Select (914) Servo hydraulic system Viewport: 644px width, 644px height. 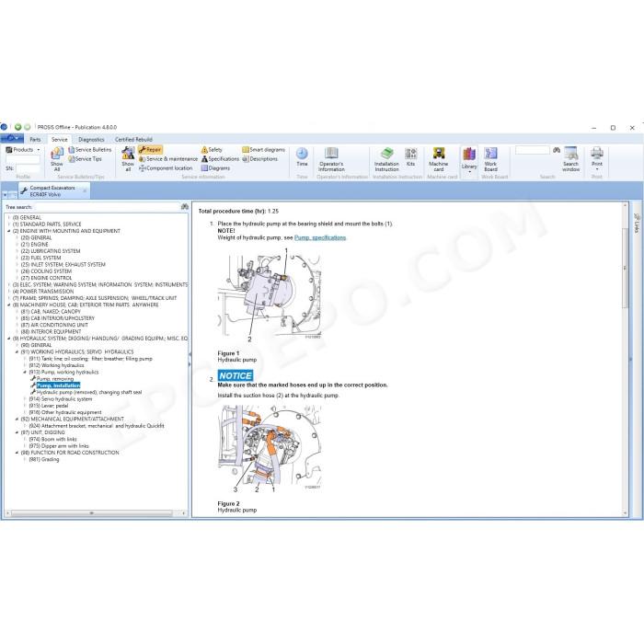(x=61, y=398)
